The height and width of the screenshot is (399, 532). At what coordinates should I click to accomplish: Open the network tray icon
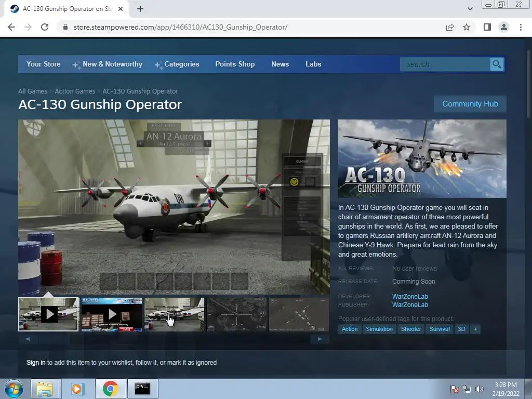pos(467,389)
